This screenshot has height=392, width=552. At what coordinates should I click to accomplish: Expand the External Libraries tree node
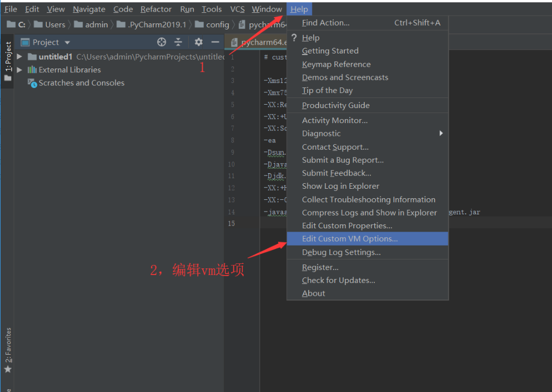(x=19, y=70)
